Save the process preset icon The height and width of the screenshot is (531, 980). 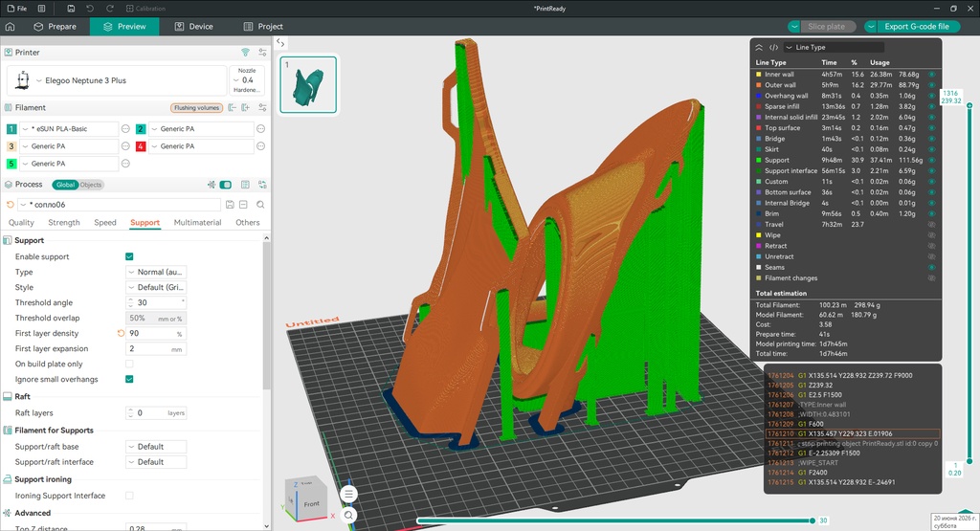point(230,205)
